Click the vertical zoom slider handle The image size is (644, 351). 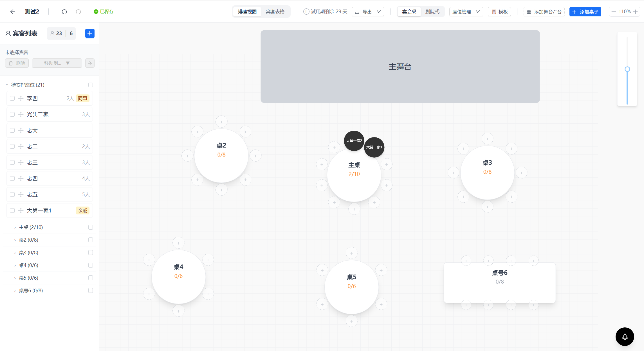point(627,69)
